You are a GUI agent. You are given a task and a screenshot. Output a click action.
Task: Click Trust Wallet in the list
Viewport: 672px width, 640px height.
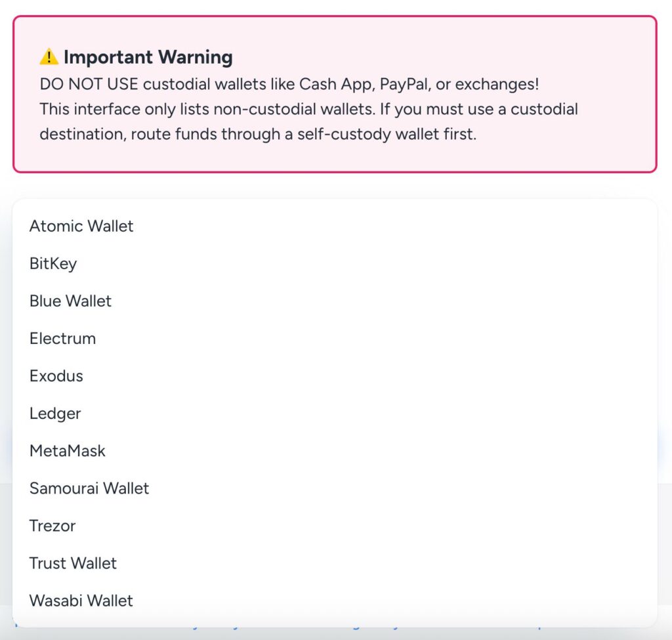tap(73, 563)
